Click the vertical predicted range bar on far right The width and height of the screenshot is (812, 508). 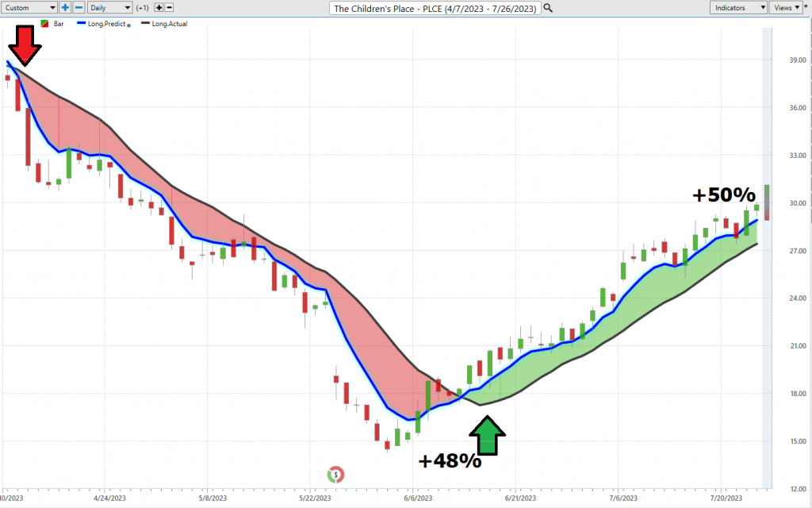click(767, 202)
